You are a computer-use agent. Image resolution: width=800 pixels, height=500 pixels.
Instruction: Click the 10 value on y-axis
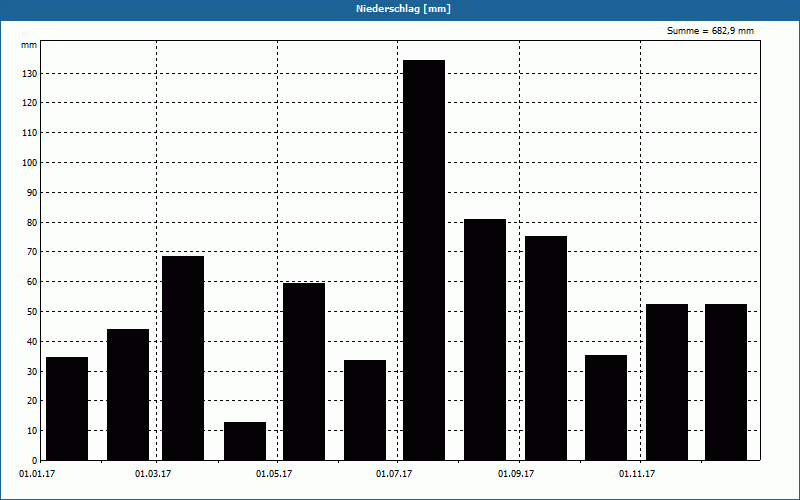pyautogui.click(x=32, y=431)
